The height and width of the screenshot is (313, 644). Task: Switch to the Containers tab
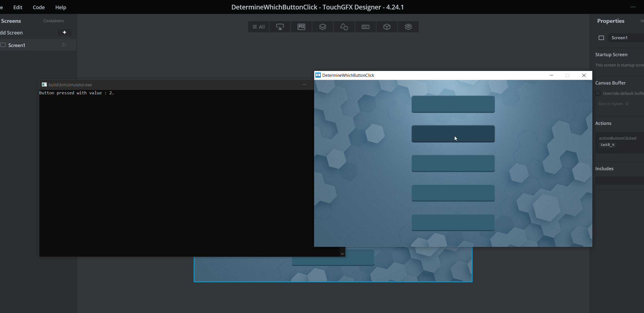pyautogui.click(x=53, y=21)
